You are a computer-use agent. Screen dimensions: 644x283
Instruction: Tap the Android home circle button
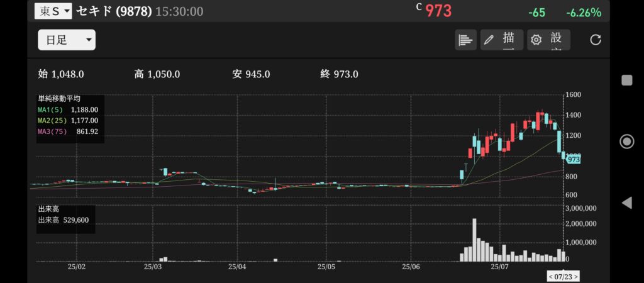(x=627, y=141)
